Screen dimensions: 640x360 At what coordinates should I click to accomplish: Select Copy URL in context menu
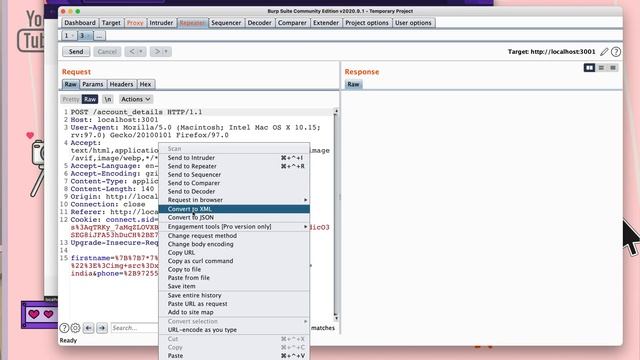(234, 253)
